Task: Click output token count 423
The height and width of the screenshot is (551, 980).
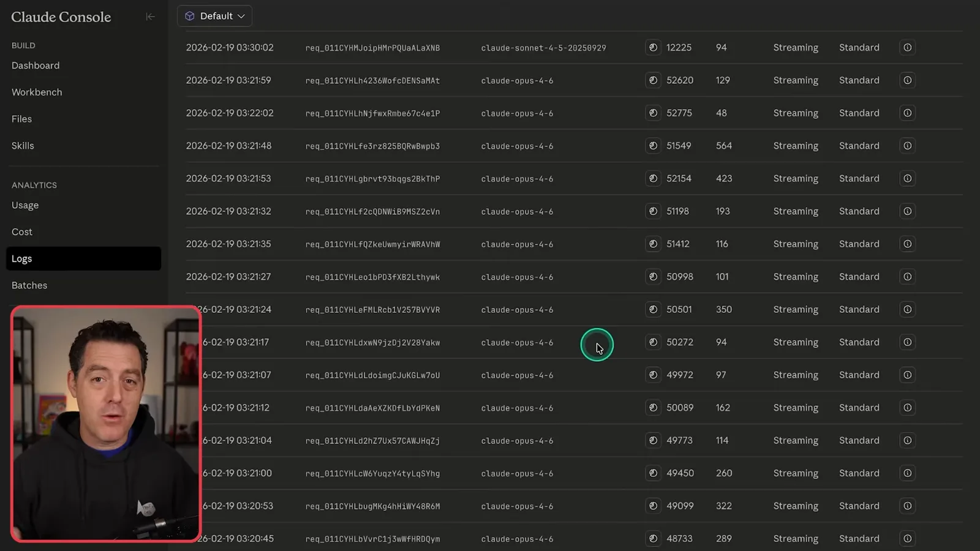Action: [724, 178]
